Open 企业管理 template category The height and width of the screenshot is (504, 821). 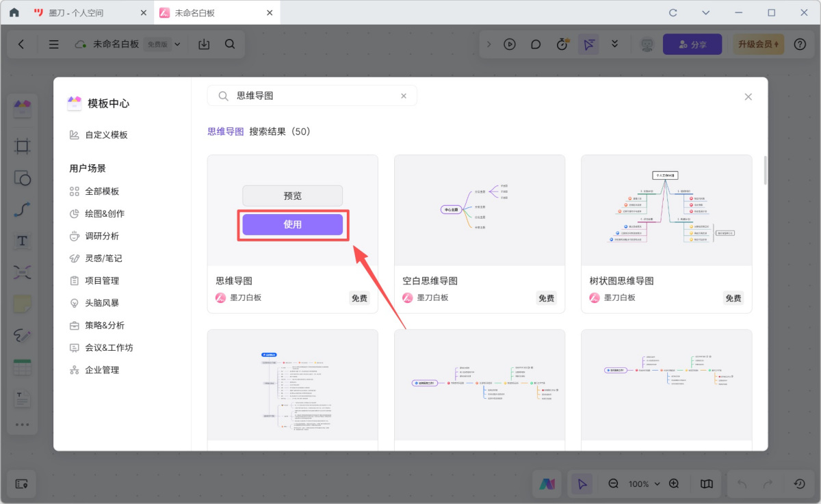click(x=102, y=370)
